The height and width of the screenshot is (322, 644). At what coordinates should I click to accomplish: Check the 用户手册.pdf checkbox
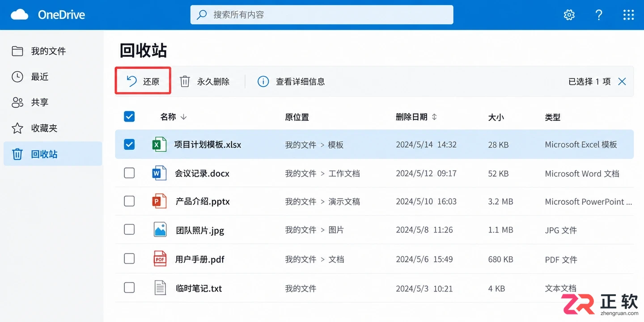[129, 258]
